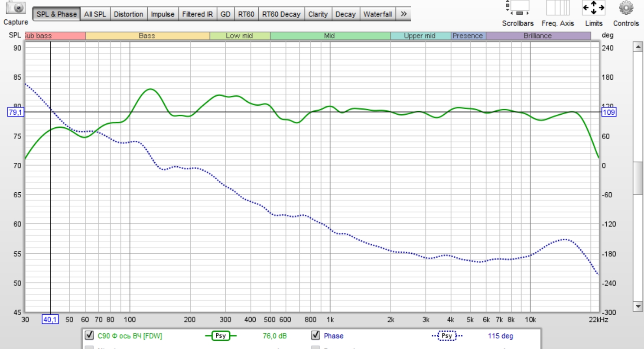Click the Phase trace name in legend
644x349 pixels.
[334, 336]
